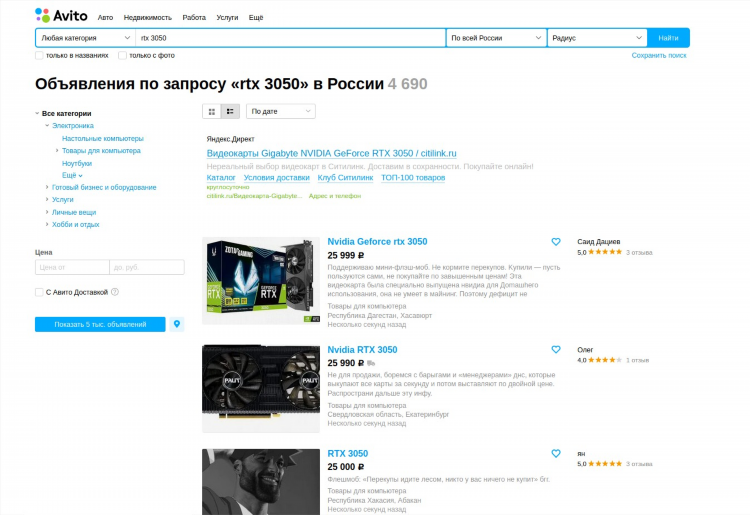750x515 pixels.
Task: Open 'Nvidia Geforce rtx 3050' listing title
Action: pyautogui.click(x=377, y=241)
